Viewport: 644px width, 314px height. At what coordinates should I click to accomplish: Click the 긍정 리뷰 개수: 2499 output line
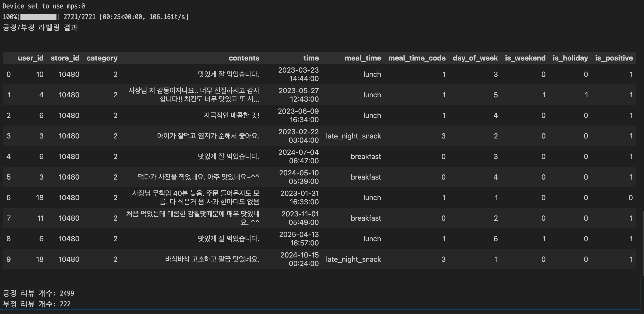[x=38, y=293]
